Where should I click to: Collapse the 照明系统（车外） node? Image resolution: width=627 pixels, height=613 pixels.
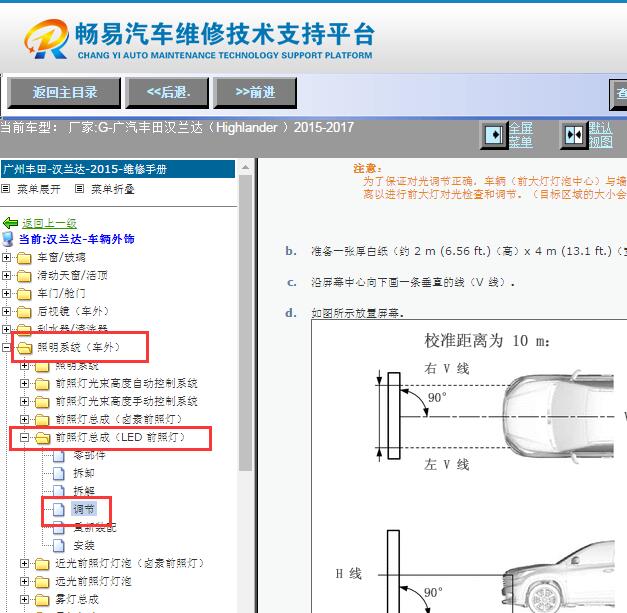pyautogui.click(x=6, y=347)
